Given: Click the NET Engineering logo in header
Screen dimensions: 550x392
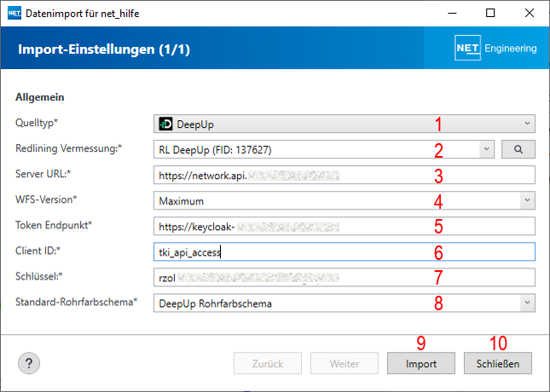Looking at the screenshot, I should 495,48.
